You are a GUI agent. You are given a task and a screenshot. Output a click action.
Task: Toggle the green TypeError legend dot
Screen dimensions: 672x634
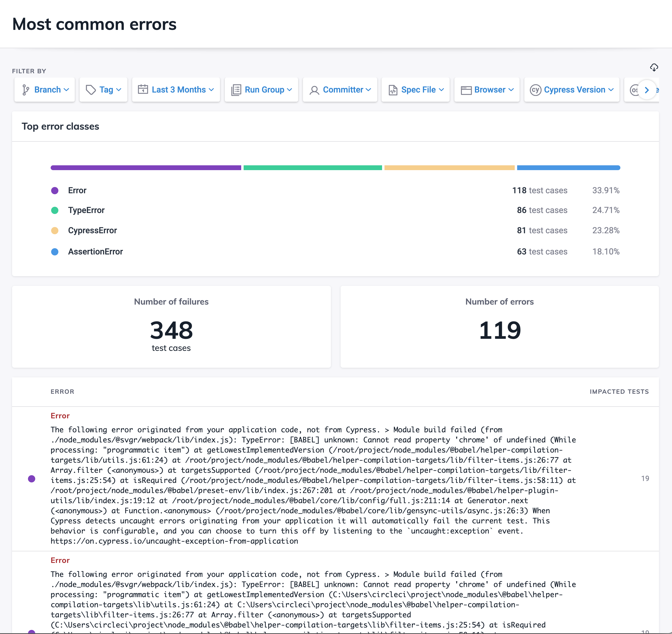pos(55,210)
